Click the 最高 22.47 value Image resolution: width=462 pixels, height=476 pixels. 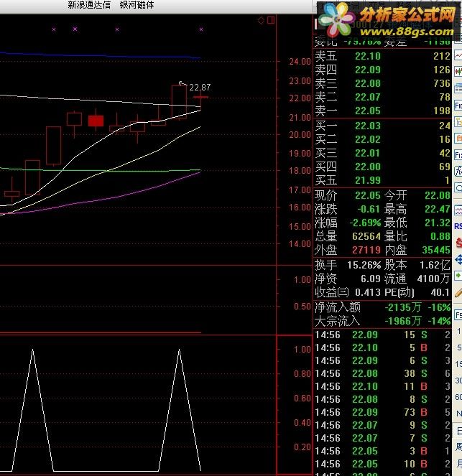[x=438, y=209]
